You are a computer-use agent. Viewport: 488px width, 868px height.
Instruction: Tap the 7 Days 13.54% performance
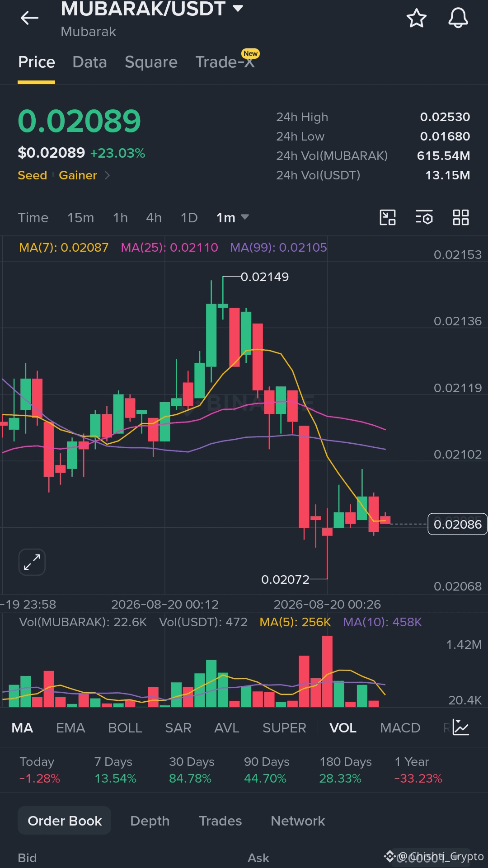[x=115, y=770]
